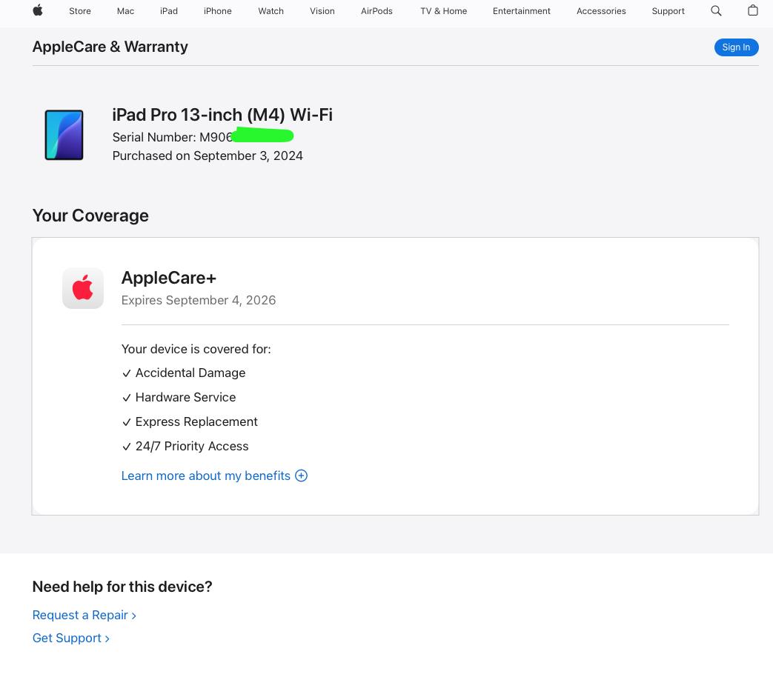Viewport: 773px width, 700px height.
Task: Click the iPad Pro 13-inch (M4) Wi-Fi heading
Action: 222,115
